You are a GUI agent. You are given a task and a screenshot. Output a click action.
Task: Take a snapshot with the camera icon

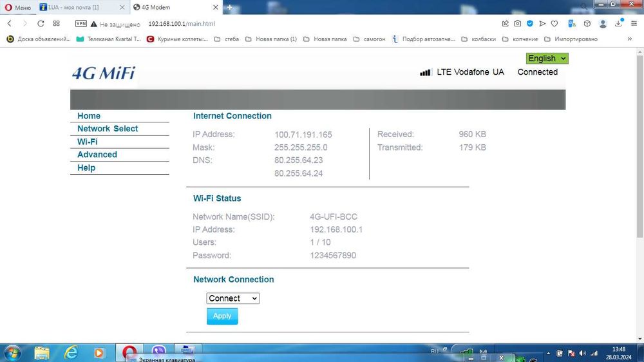click(518, 24)
